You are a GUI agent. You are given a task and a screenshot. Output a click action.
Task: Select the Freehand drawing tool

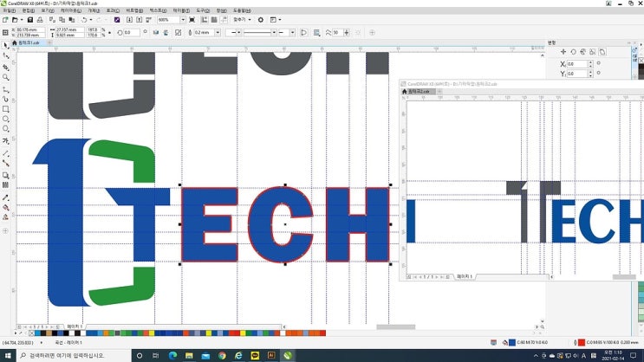point(5,89)
